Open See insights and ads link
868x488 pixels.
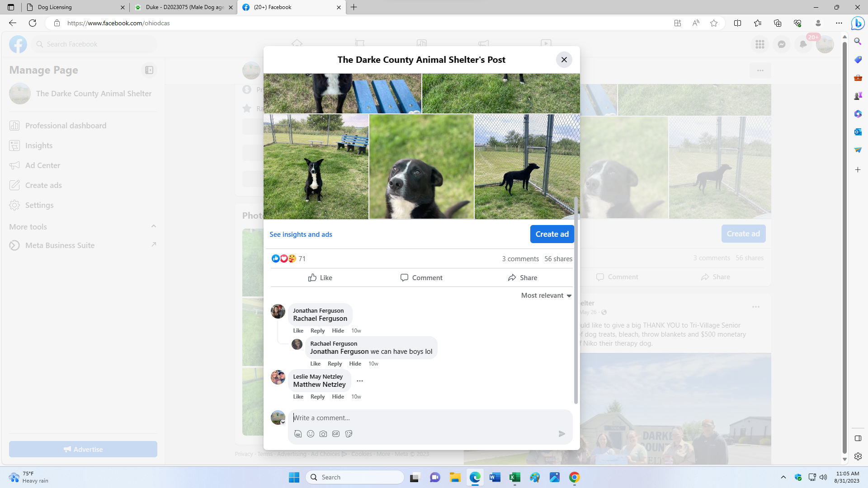pyautogui.click(x=301, y=235)
